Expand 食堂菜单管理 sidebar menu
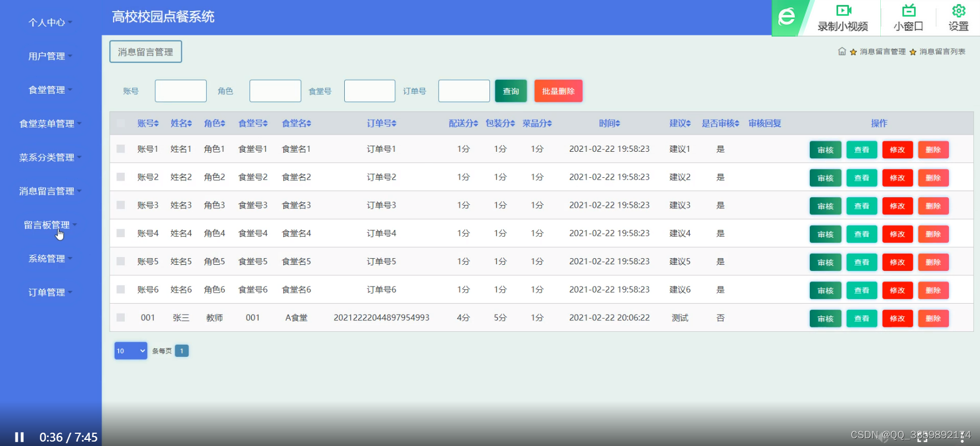The height and width of the screenshot is (446, 980). (x=50, y=124)
